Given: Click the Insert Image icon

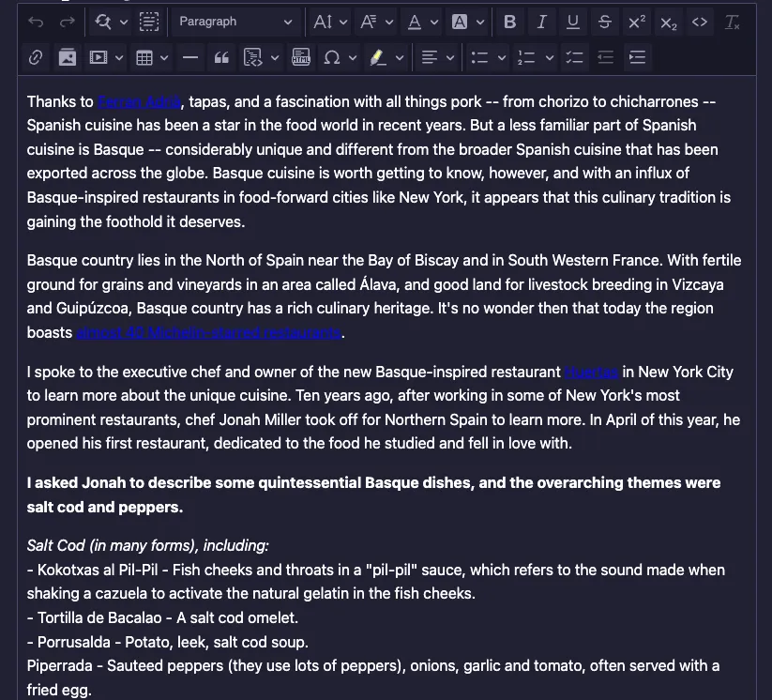Looking at the screenshot, I should pos(67,57).
